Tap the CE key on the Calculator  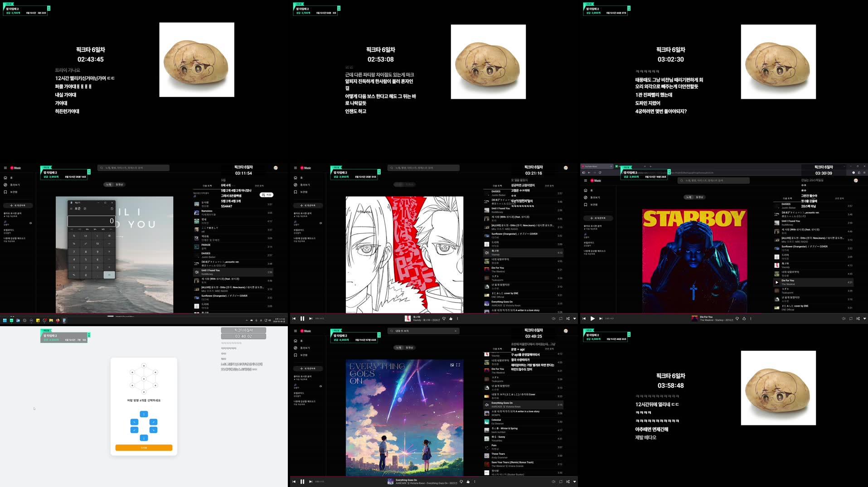tap(86, 236)
